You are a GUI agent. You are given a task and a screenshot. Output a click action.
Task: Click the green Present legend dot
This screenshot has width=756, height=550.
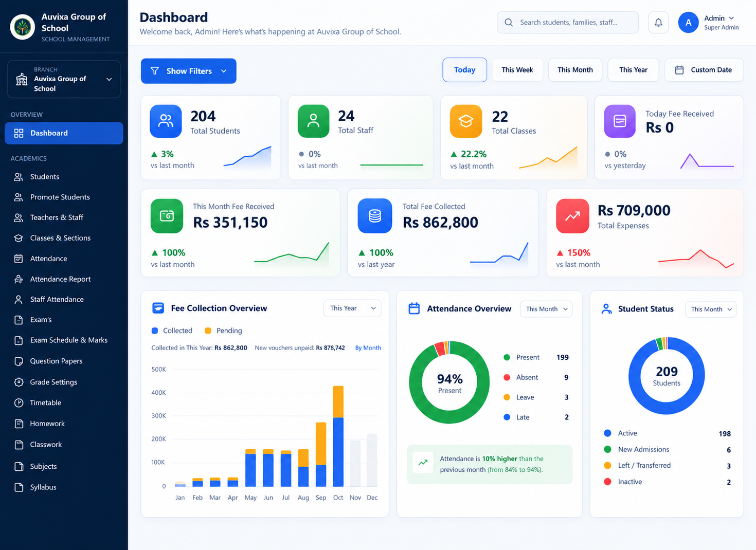click(507, 357)
